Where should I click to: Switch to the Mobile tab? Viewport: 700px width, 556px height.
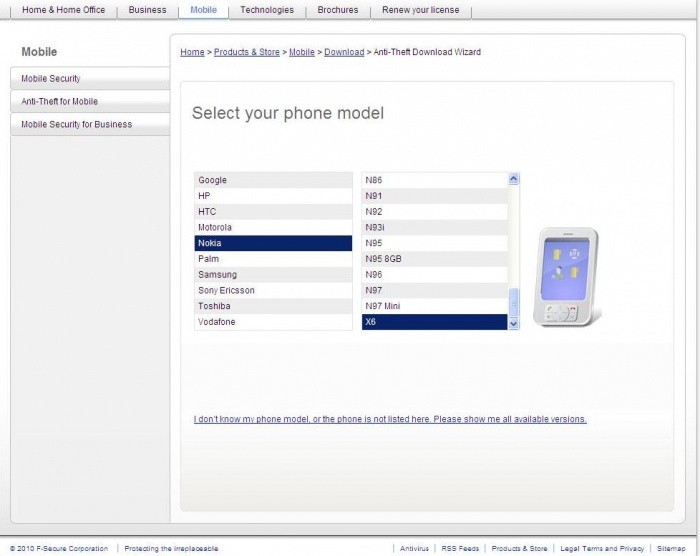tap(204, 10)
